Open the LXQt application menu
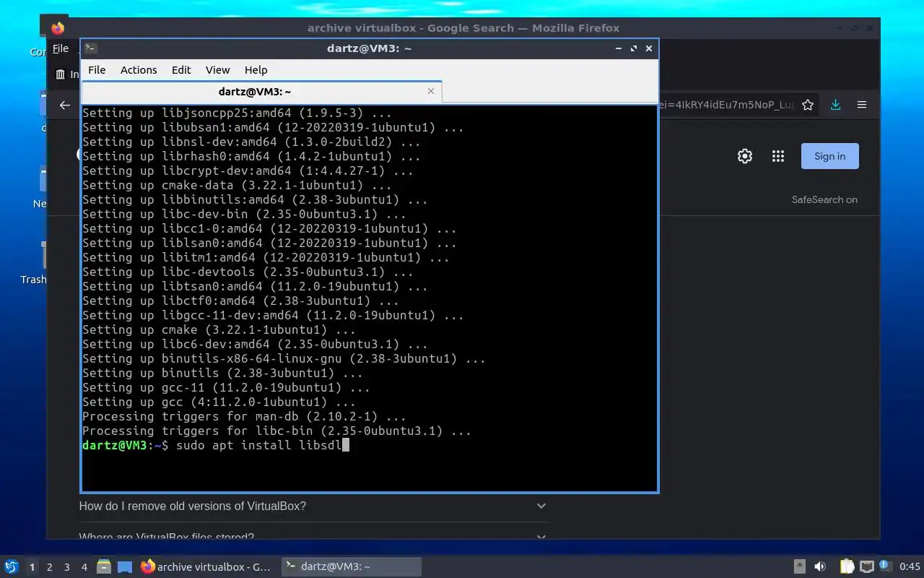Viewport: 924px width, 578px height. (x=11, y=567)
